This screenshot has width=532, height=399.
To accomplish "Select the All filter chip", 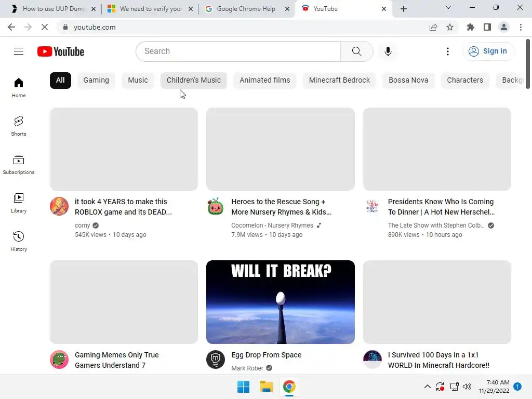I will point(60,81).
